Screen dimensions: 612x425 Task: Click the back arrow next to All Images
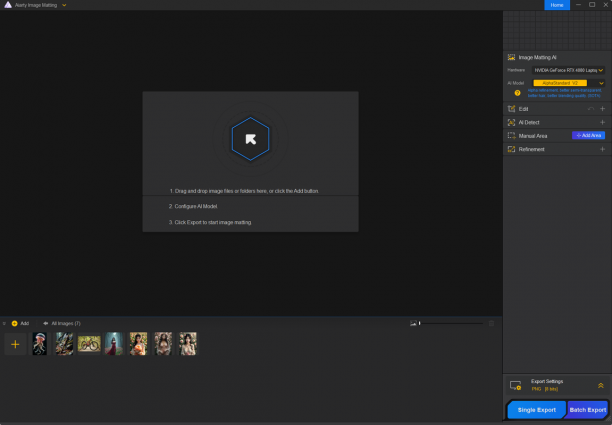tap(45, 324)
